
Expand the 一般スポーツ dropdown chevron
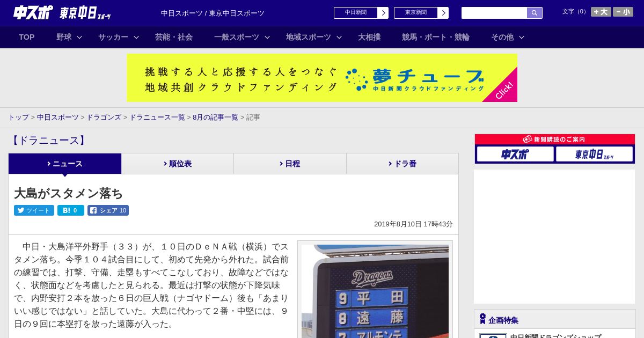pos(267,37)
